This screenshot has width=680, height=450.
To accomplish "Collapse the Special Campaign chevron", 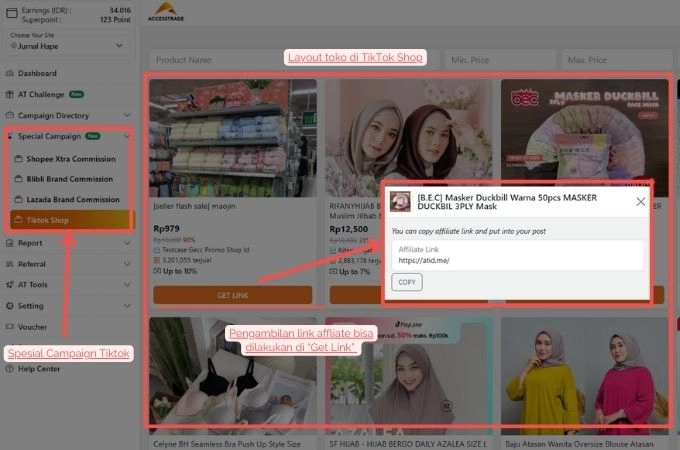I will [127, 136].
